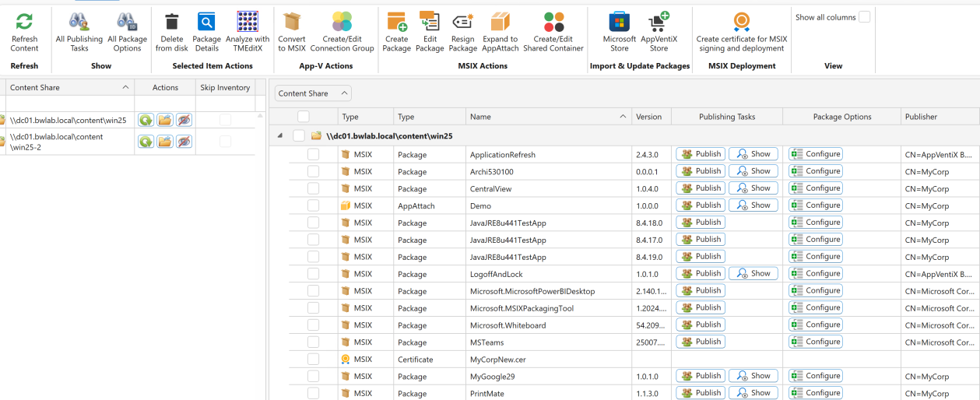Refresh the win25-2 share with its green icon
The image size is (980, 400).
146,142
